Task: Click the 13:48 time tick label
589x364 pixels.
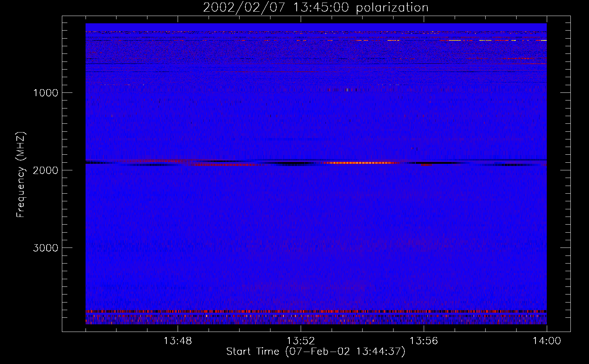Action: [178, 341]
